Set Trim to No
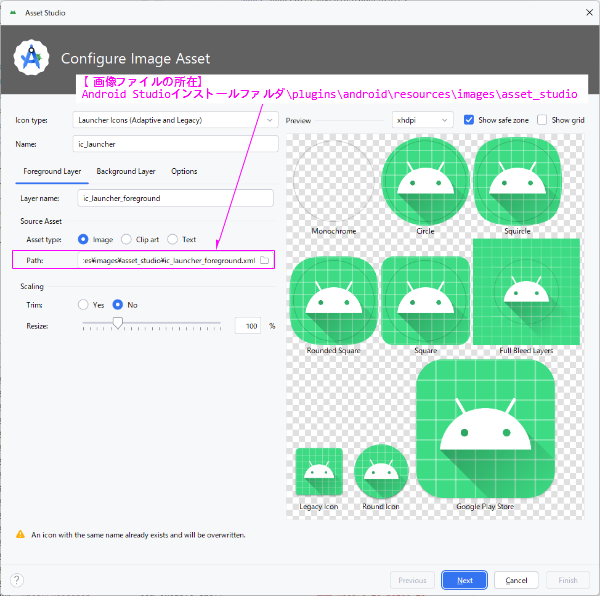The height and width of the screenshot is (596, 600). [117, 305]
